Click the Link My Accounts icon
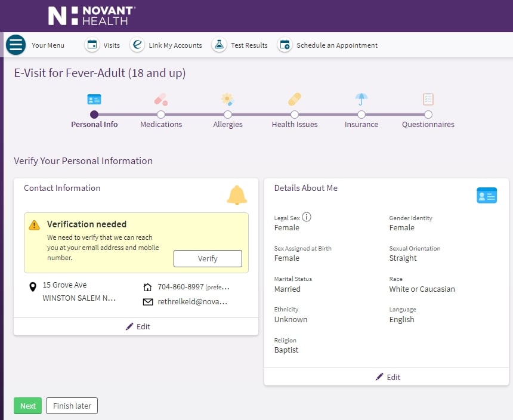Viewport: 513px width, 420px height. pyautogui.click(x=137, y=44)
